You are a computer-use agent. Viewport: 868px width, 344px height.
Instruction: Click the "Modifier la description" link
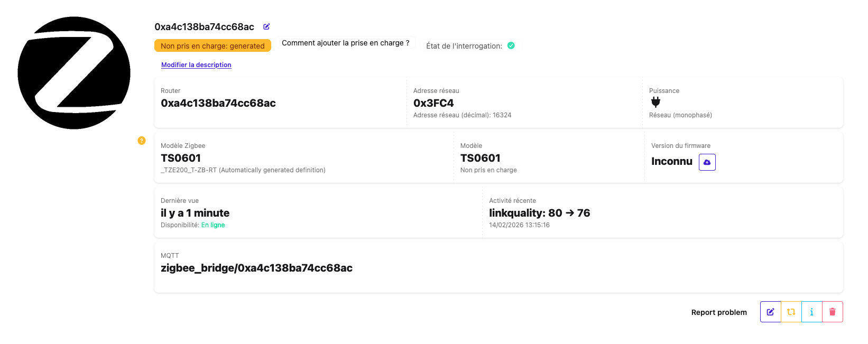[196, 65]
